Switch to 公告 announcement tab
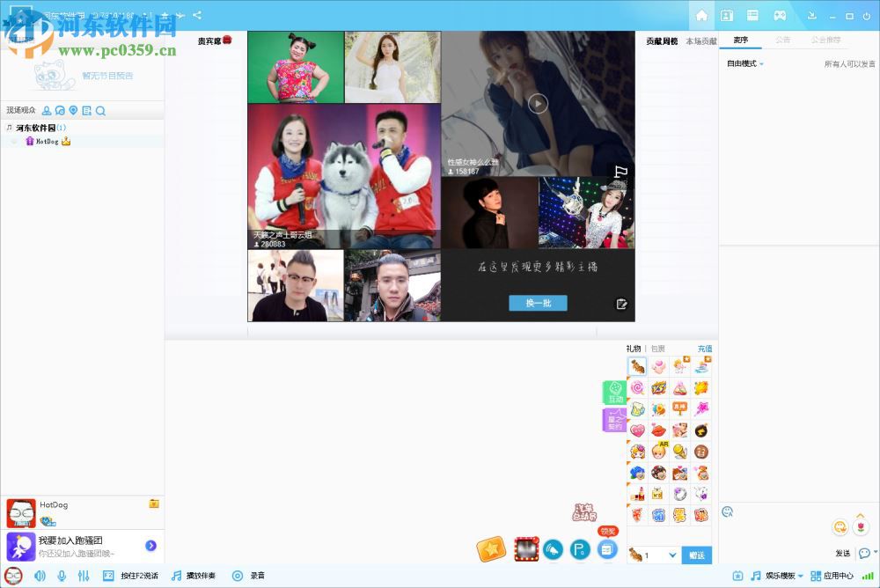This screenshot has height=588, width=880. pos(783,40)
